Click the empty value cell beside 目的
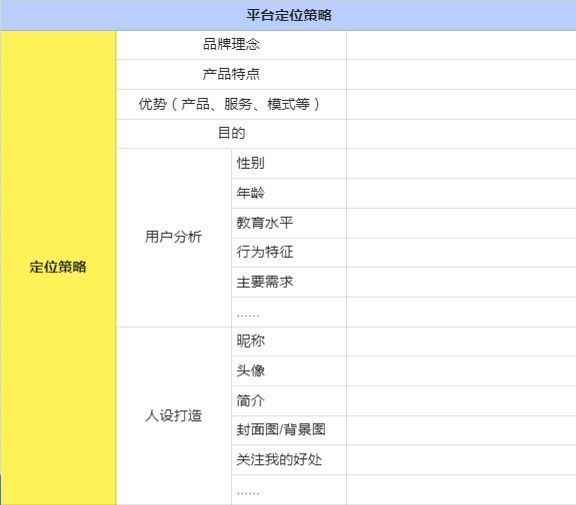 click(461, 134)
